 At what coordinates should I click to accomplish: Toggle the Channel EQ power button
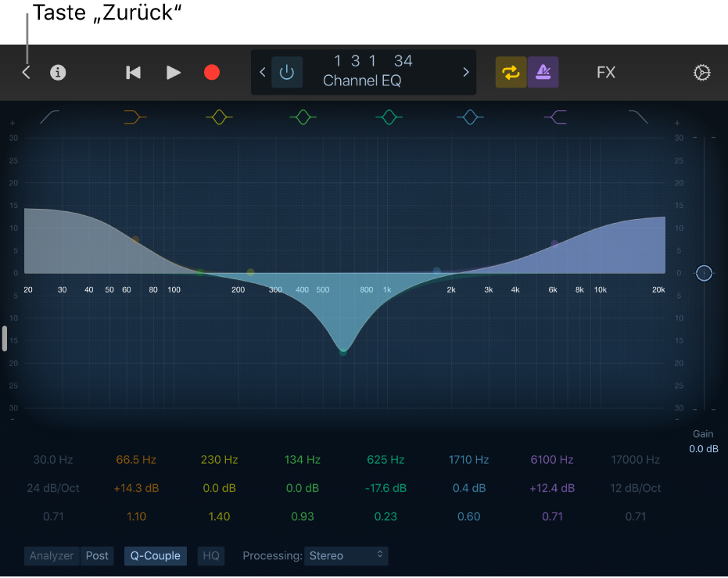tap(287, 71)
